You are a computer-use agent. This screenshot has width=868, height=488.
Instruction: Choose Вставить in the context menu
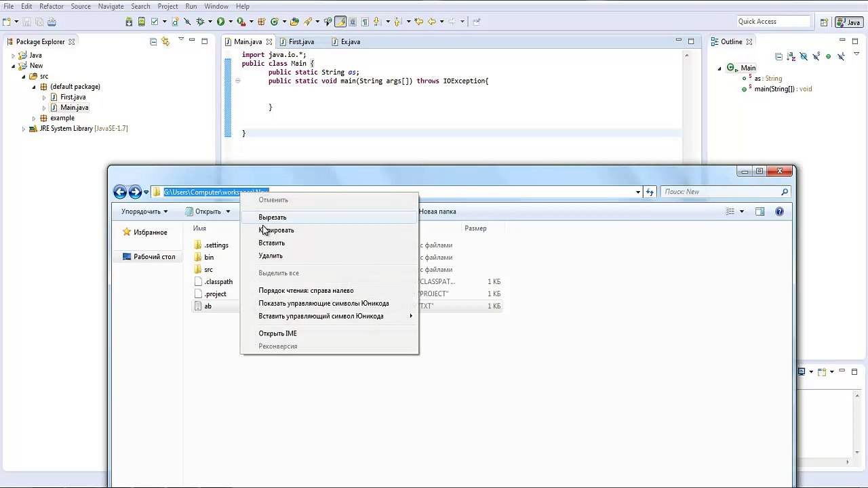330,243
